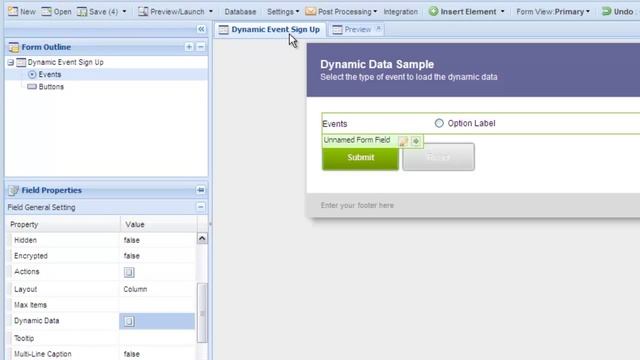640x360 pixels.
Task: Click the Save (4) toolbar button
Action: click(98, 11)
